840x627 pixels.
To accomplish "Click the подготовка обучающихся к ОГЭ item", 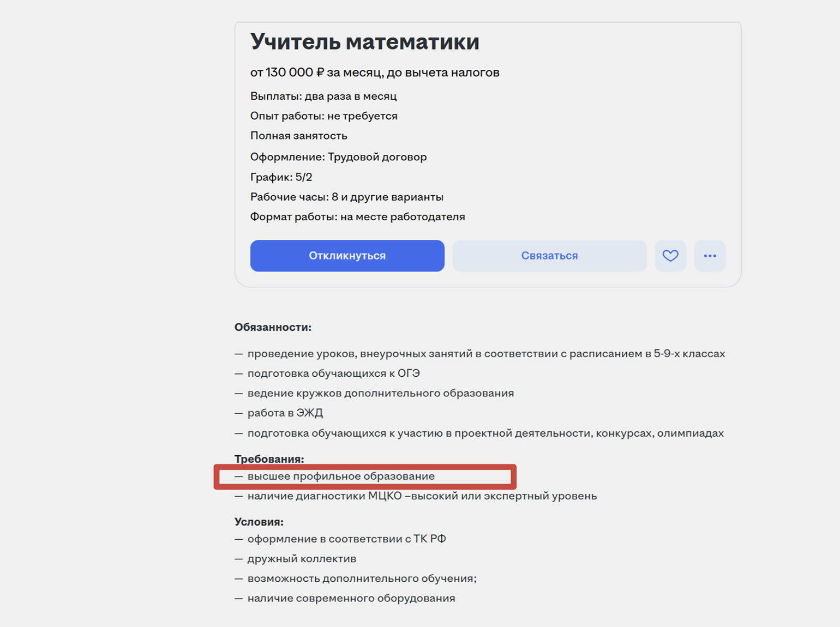I will [x=333, y=373].
